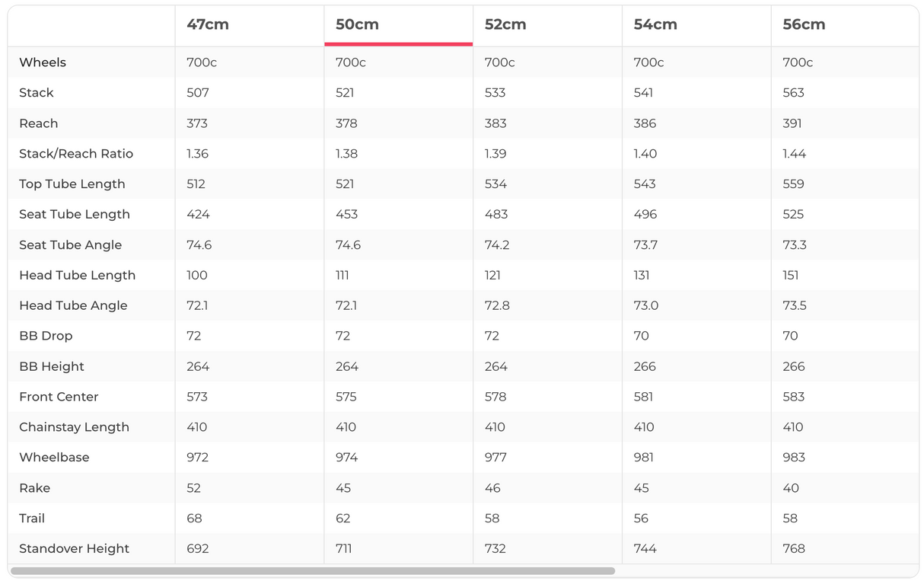Select the Standover Height row label

[75, 549]
